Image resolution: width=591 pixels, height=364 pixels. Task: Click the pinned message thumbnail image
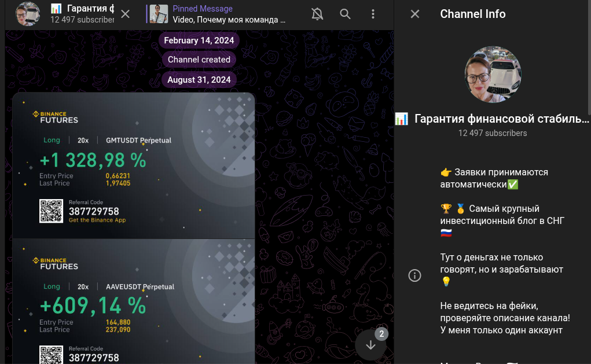159,14
